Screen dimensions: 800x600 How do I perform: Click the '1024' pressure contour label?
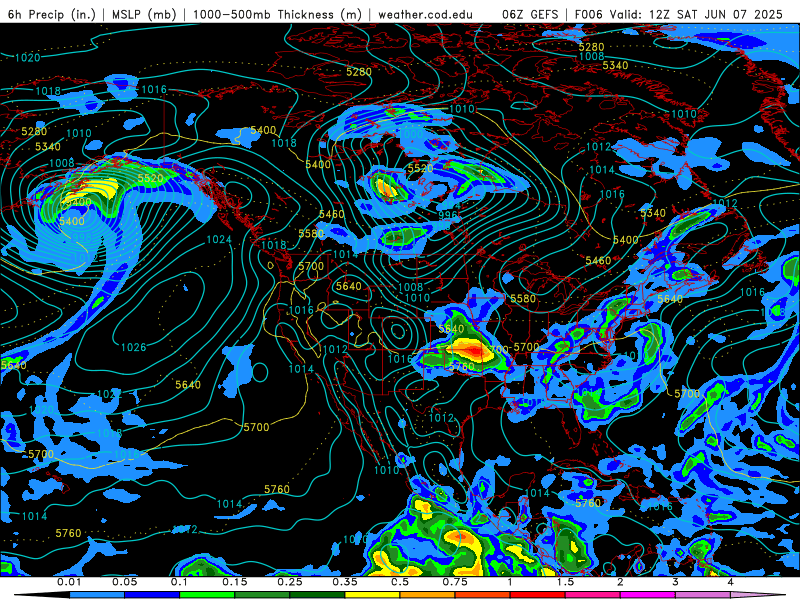coord(219,239)
